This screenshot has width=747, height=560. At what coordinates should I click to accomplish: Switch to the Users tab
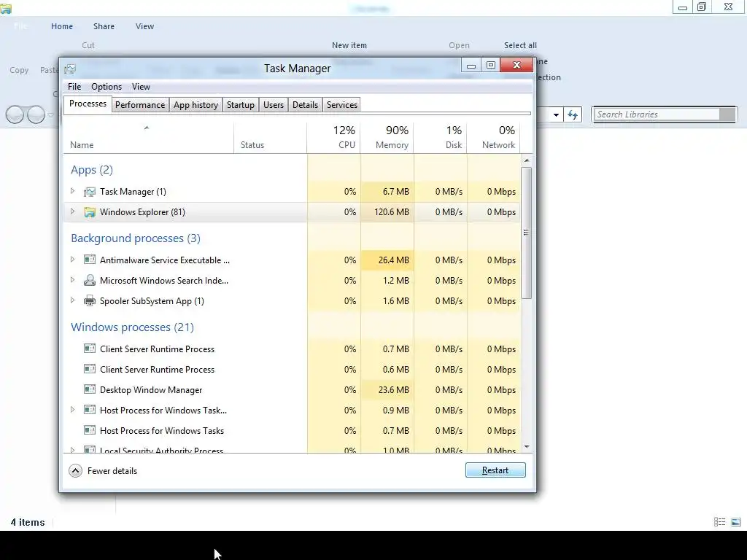(274, 105)
